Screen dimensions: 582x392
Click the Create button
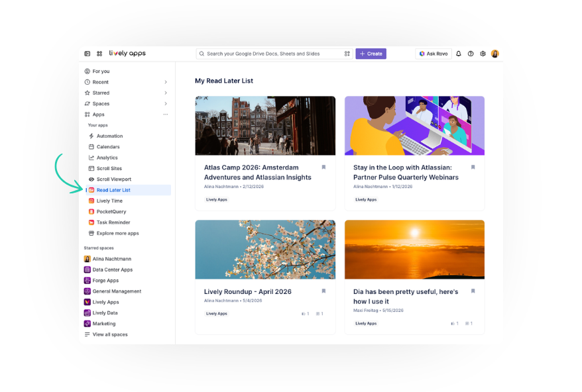coord(371,54)
